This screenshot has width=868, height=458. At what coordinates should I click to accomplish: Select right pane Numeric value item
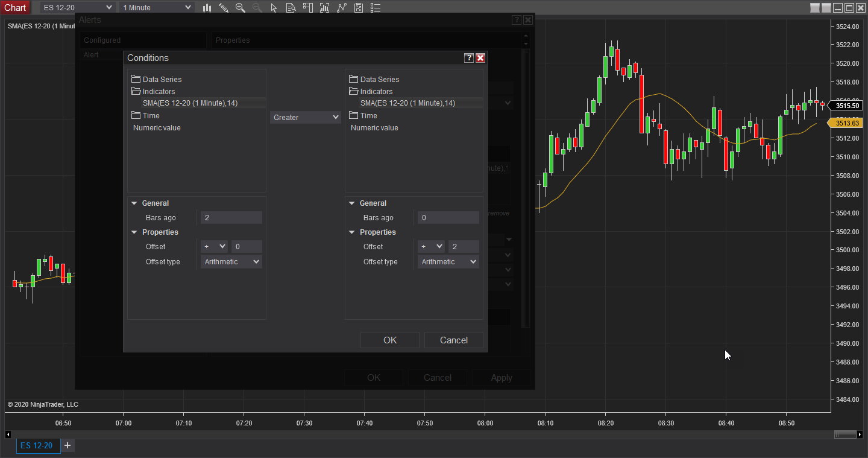[374, 128]
